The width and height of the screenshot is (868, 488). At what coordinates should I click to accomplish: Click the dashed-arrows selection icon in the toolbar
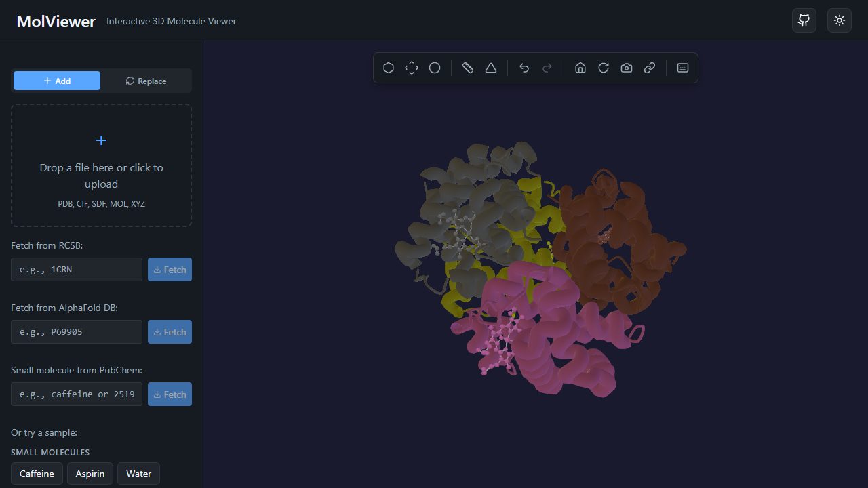pyautogui.click(x=412, y=68)
